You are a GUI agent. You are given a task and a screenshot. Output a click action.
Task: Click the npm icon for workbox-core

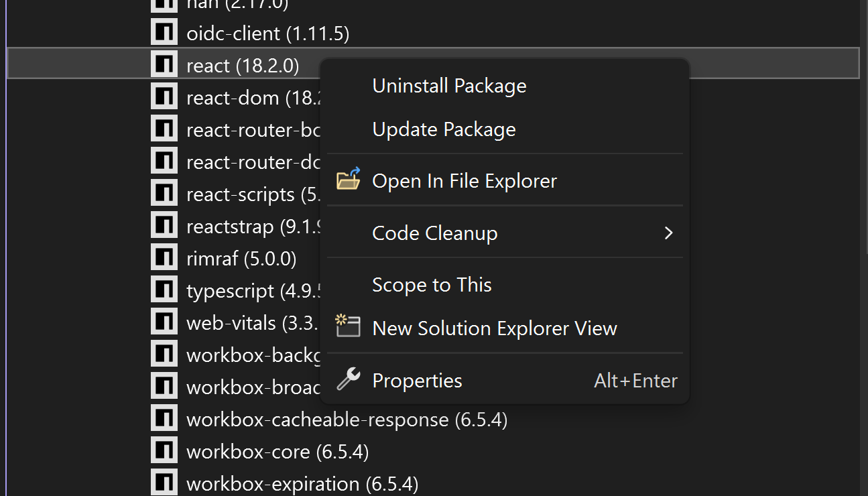point(164,450)
